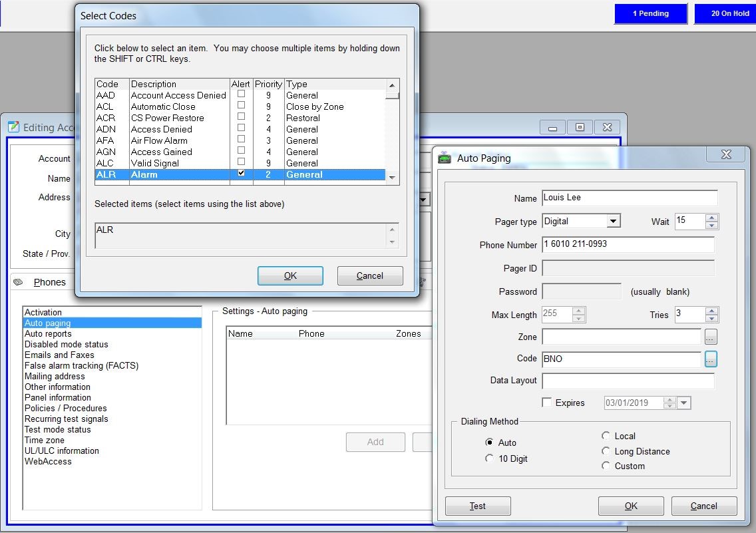Click the 1 Pending button
756x533 pixels.
coord(650,13)
